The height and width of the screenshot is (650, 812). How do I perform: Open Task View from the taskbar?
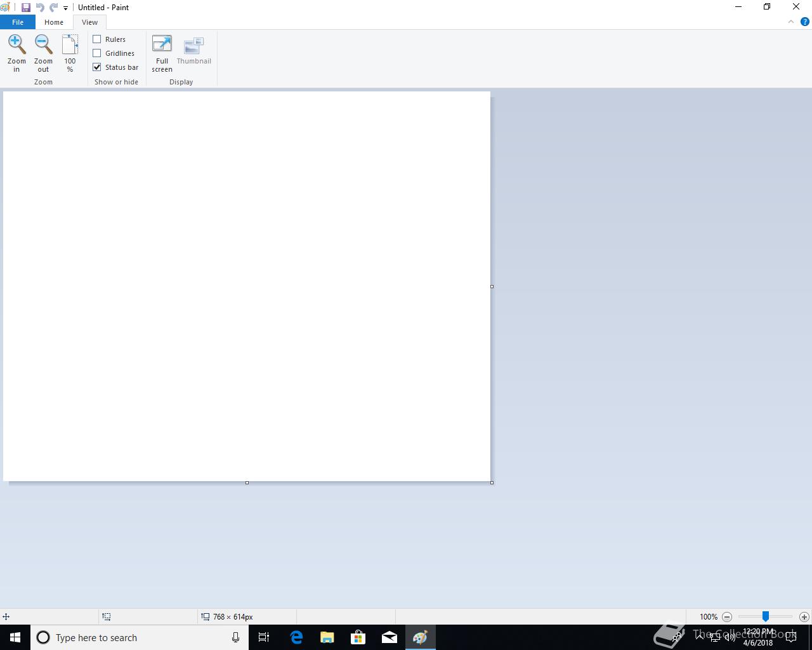point(264,637)
